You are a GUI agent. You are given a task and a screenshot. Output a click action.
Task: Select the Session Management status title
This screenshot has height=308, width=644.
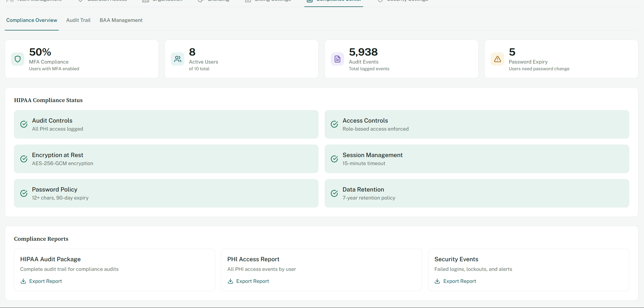[373, 155]
